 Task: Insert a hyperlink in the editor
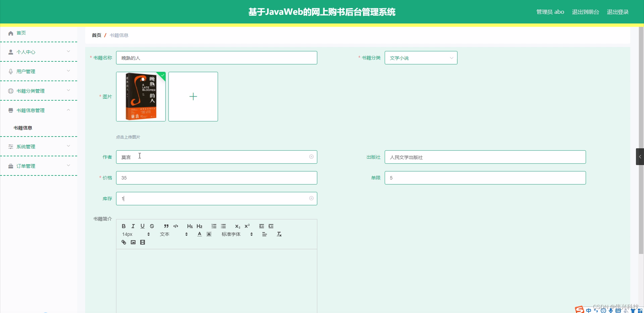pyautogui.click(x=123, y=242)
